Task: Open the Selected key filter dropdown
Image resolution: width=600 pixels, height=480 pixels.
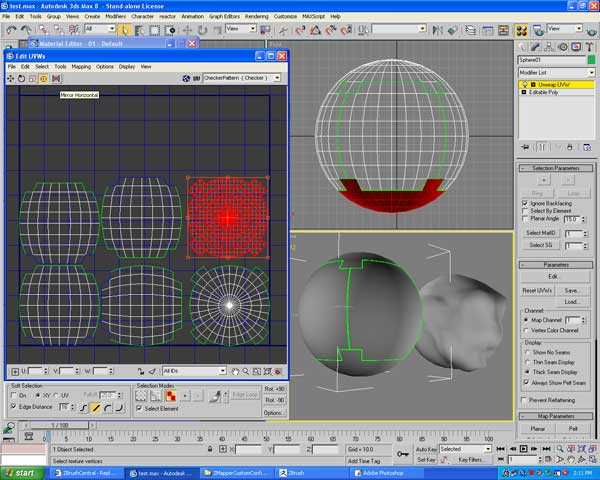Action: (x=465, y=449)
